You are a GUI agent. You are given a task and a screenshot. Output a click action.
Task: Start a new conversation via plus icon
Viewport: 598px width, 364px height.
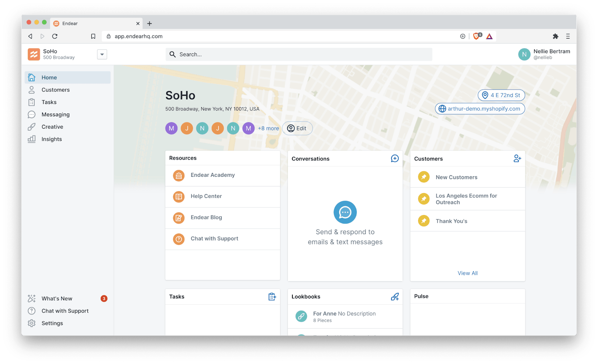point(395,158)
